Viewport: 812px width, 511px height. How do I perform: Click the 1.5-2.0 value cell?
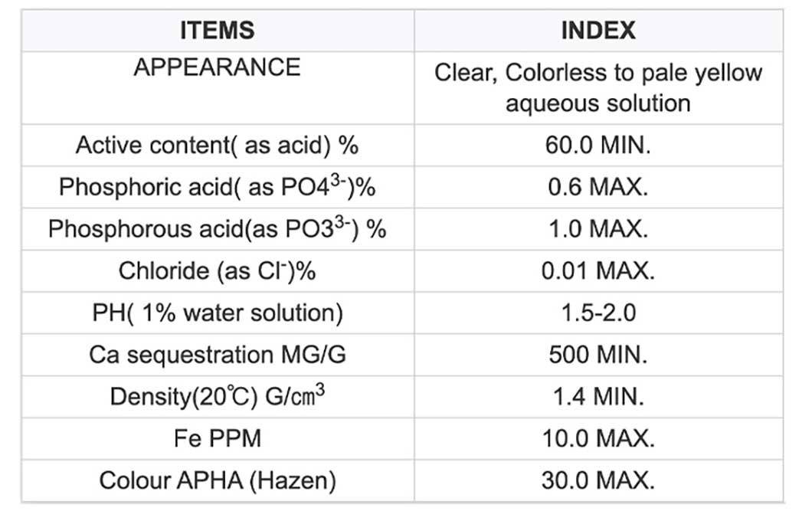(598, 313)
